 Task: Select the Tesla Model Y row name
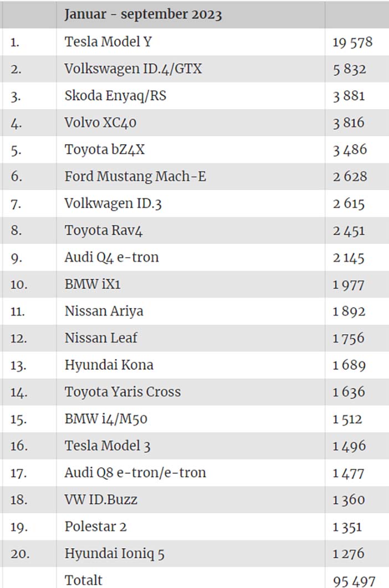(x=108, y=42)
